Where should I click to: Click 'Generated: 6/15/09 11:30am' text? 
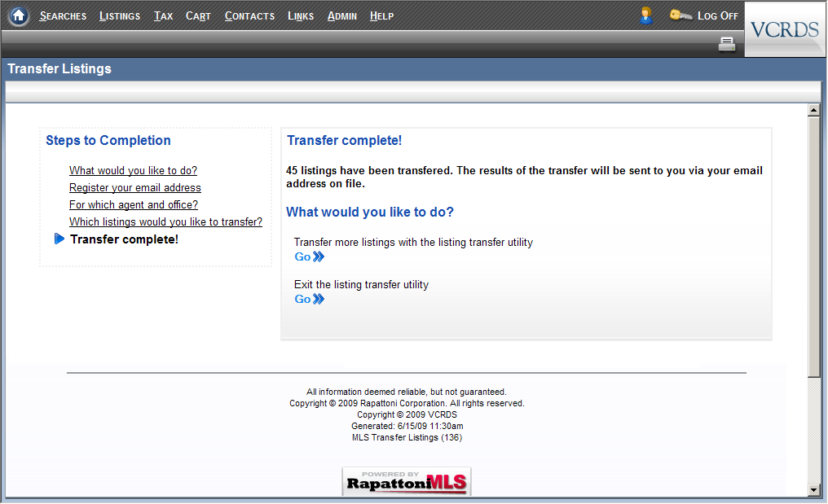coord(407,426)
